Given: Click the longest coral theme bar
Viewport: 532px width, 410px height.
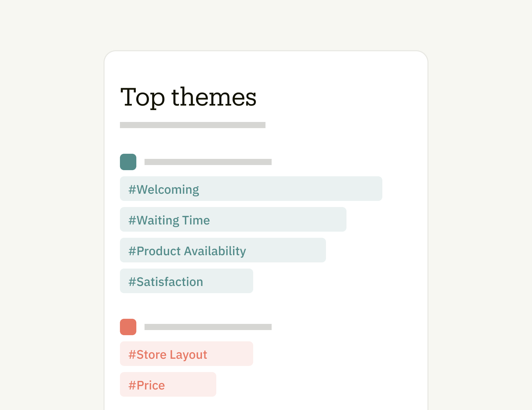Looking at the screenshot, I should point(187,354).
